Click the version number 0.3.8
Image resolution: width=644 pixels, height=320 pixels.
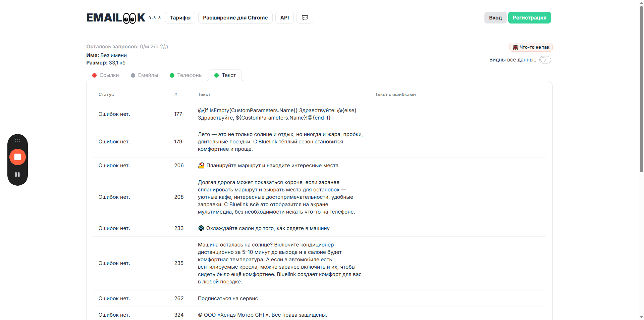(154, 18)
